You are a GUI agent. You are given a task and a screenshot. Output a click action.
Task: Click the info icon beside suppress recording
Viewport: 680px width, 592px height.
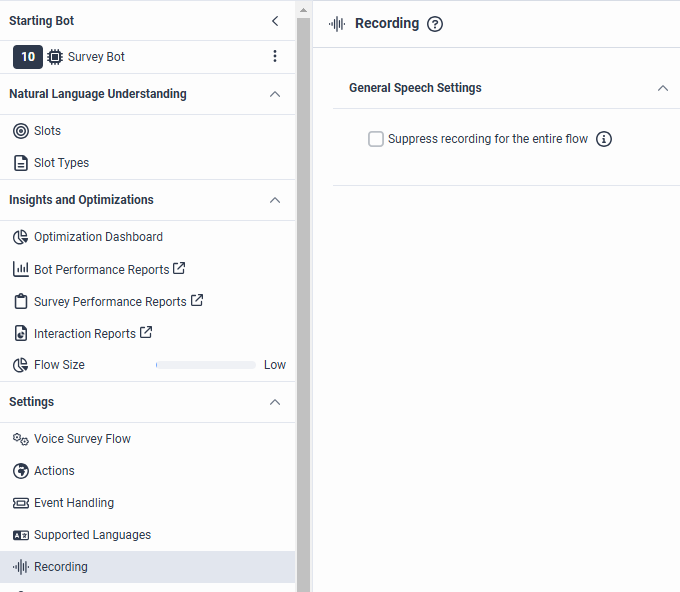pos(604,139)
